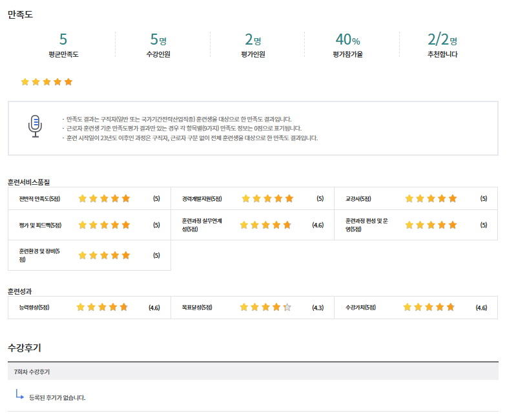Click the 평가참가율 40% statistic
The width and height of the screenshot is (507, 420).
pos(347,45)
